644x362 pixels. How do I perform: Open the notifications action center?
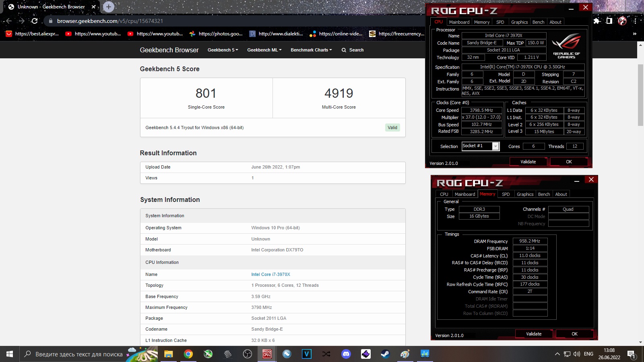pyautogui.click(x=631, y=354)
